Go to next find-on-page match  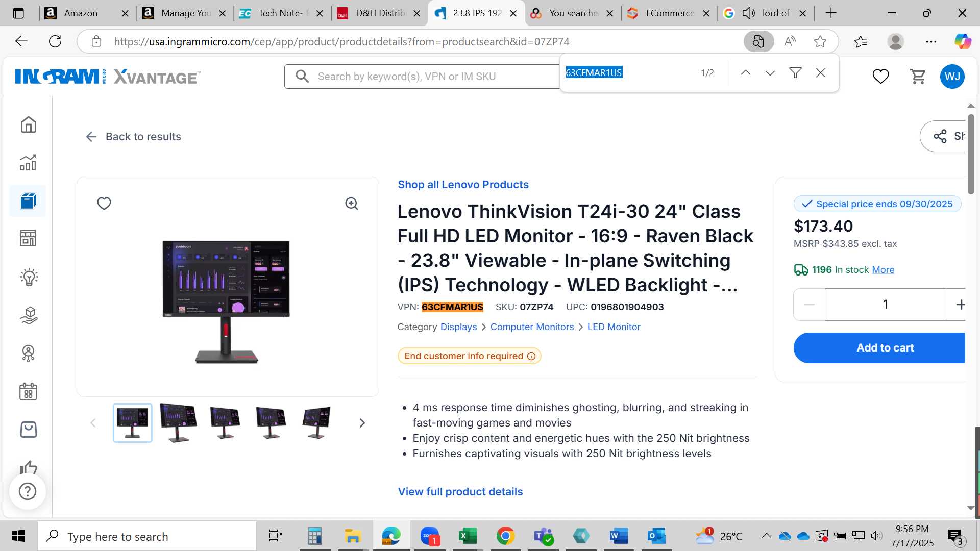pyautogui.click(x=770, y=73)
